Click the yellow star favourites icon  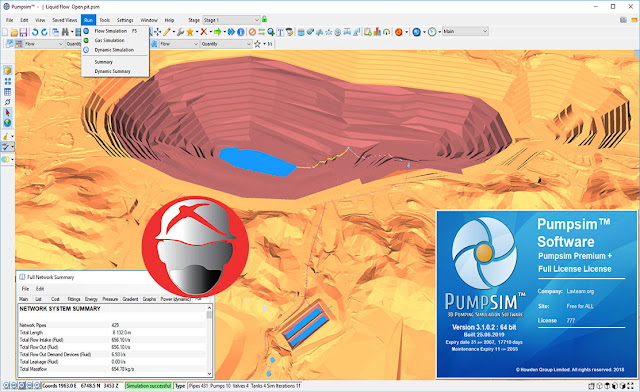[x=190, y=32]
